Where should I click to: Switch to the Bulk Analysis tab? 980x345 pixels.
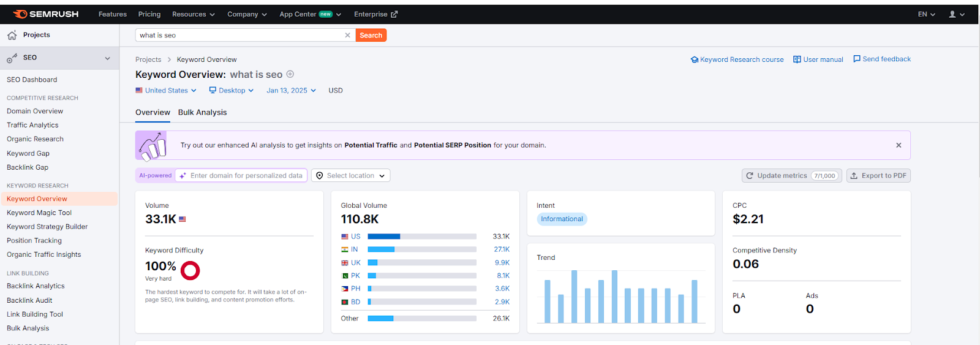click(202, 112)
